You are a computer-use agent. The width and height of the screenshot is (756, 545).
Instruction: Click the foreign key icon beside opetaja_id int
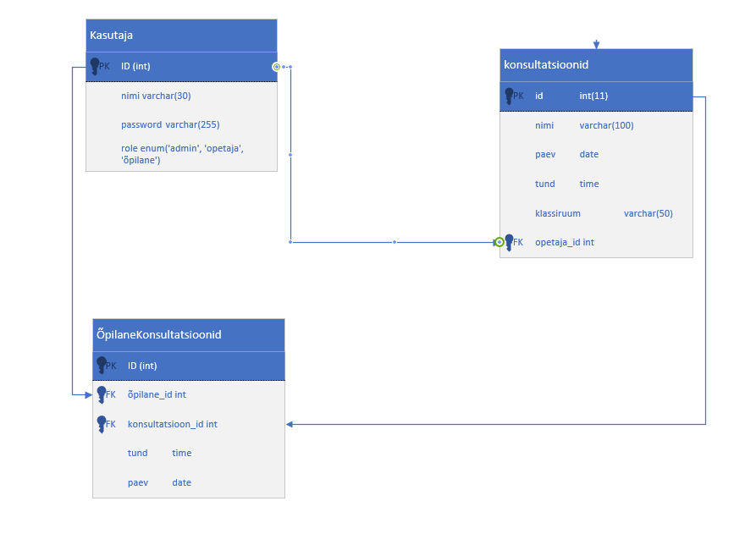coord(509,242)
